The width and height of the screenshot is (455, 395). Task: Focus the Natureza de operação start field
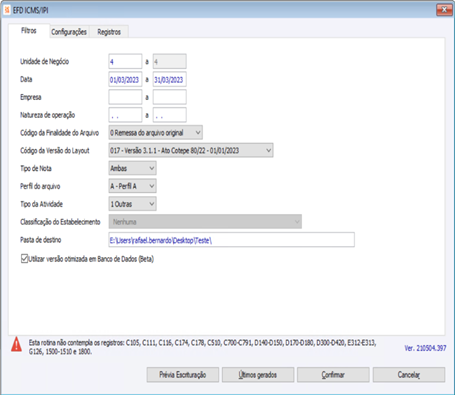[125, 115]
